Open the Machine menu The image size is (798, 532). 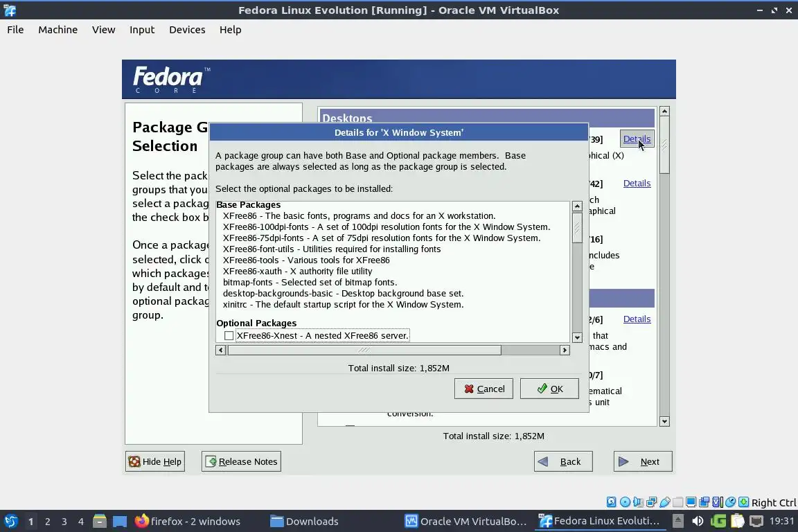coord(58,30)
